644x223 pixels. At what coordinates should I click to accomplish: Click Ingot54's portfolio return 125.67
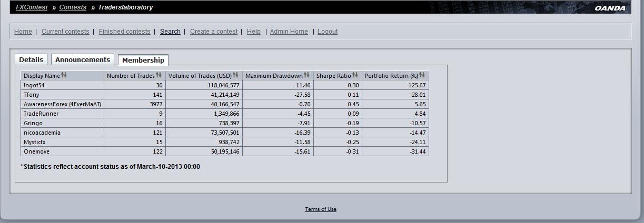click(x=418, y=85)
